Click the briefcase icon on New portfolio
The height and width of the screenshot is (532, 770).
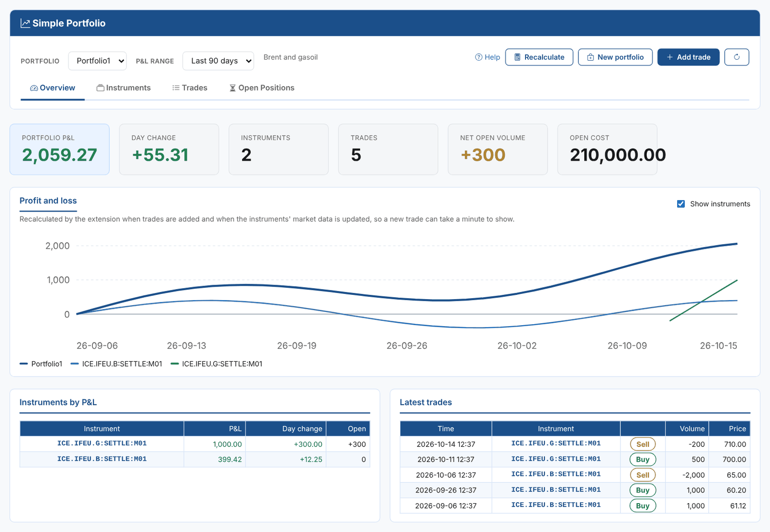click(x=590, y=57)
